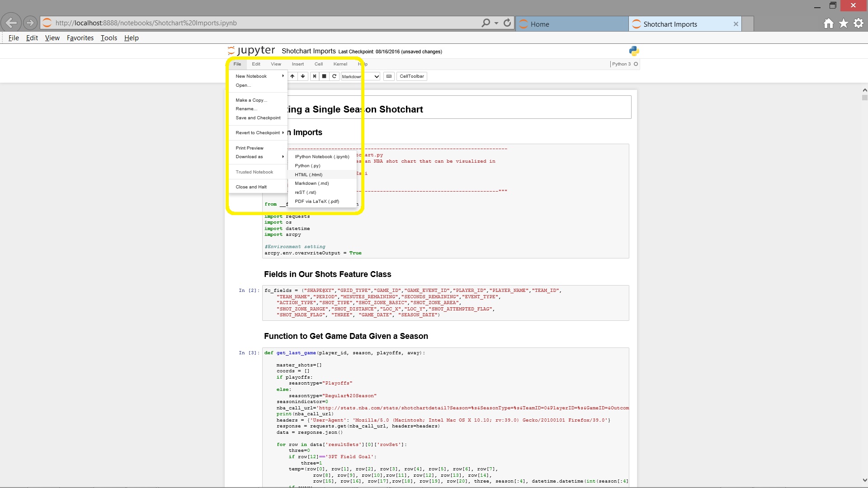This screenshot has width=868, height=488.
Task: Click the CellToolbar button
Action: point(412,76)
